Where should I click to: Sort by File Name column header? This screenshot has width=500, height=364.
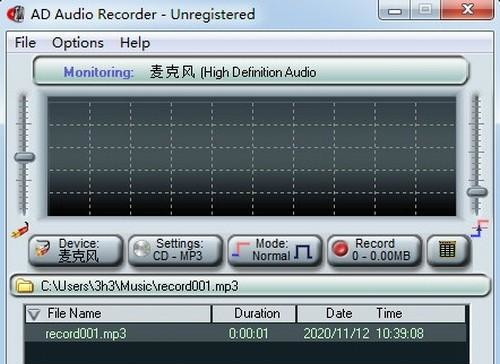(118, 314)
